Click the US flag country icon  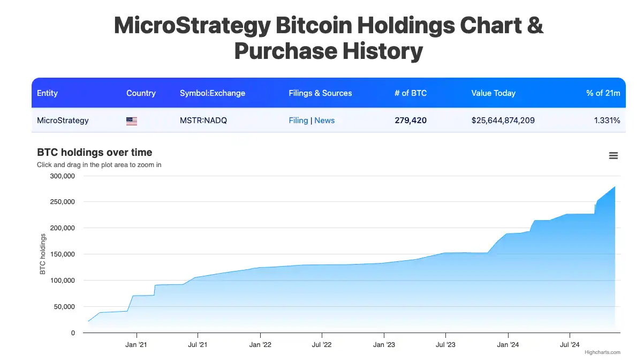coord(132,121)
